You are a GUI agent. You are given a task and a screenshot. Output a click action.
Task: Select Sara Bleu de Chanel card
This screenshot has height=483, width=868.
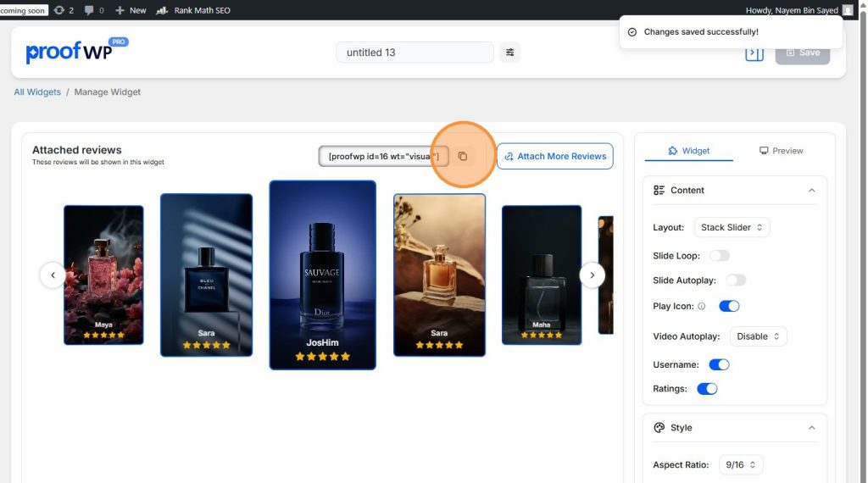[207, 275]
